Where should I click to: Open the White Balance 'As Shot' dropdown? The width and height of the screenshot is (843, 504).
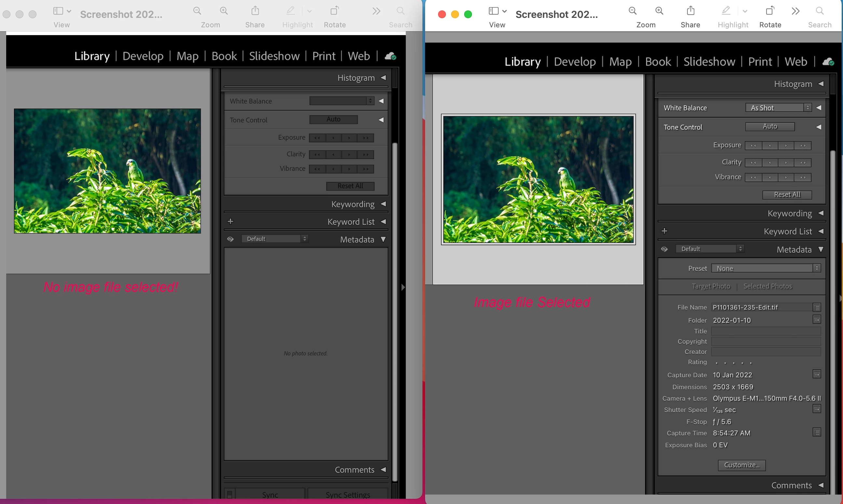coord(778,108)
